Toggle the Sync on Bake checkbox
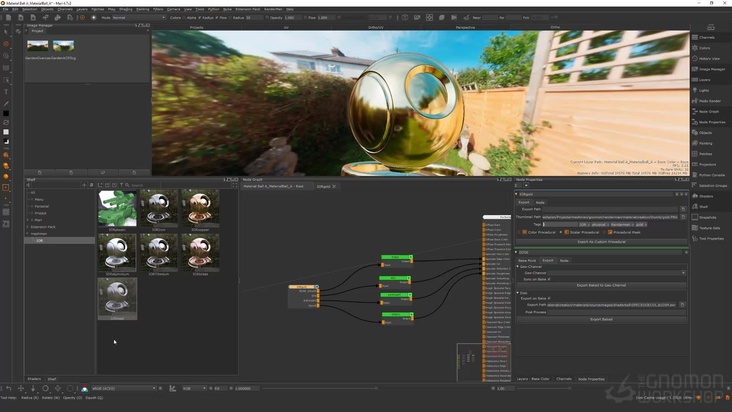The image size is (732, 412). [549, 279]
